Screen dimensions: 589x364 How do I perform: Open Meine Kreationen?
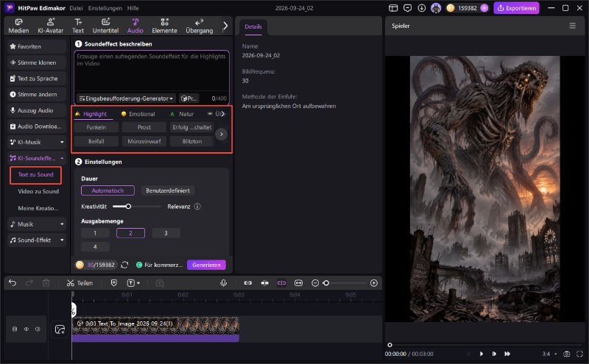[38, 208]
